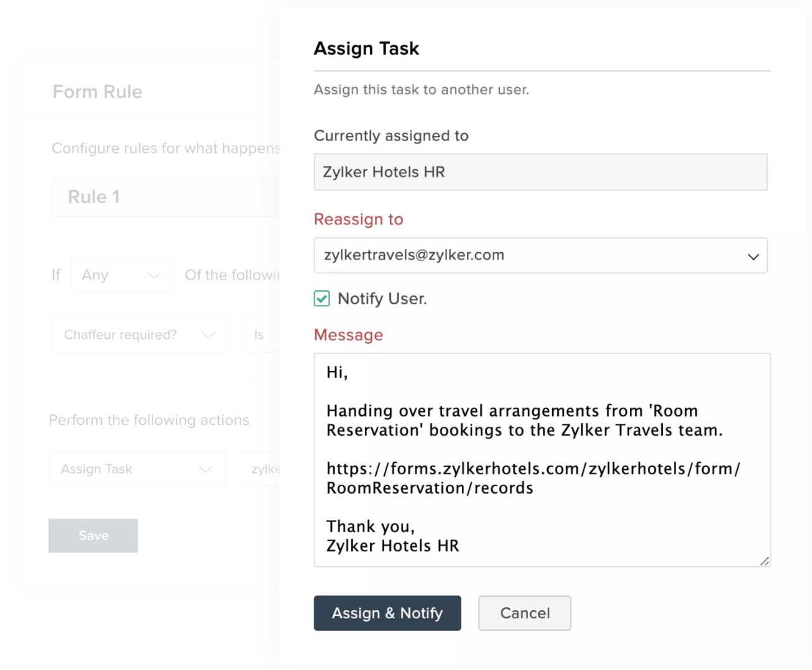Image resolution: width=812 pixels, height=670 pixels.
Task: Click the Rule 1 name field
Action: (165, 197)
